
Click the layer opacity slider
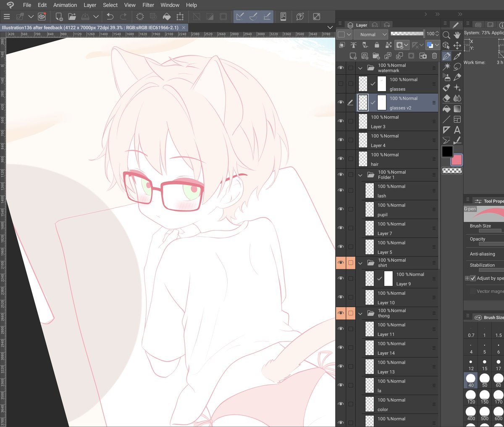pyautogui.click(x=407, y=34)
